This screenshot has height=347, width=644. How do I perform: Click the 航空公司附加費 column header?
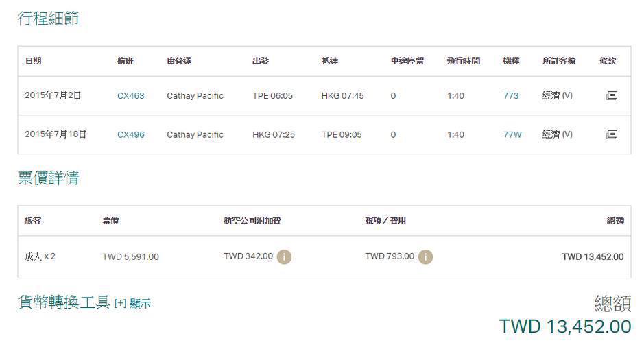tap(252, 221)
